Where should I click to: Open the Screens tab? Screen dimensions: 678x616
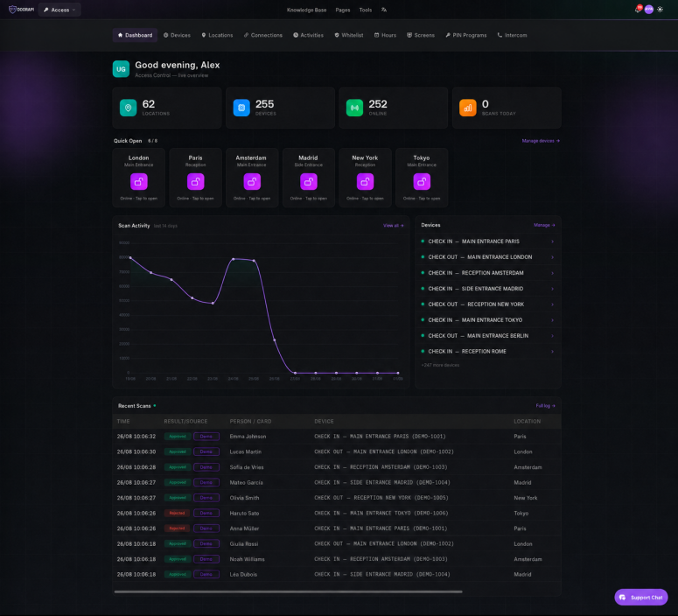tap(421, 35)
